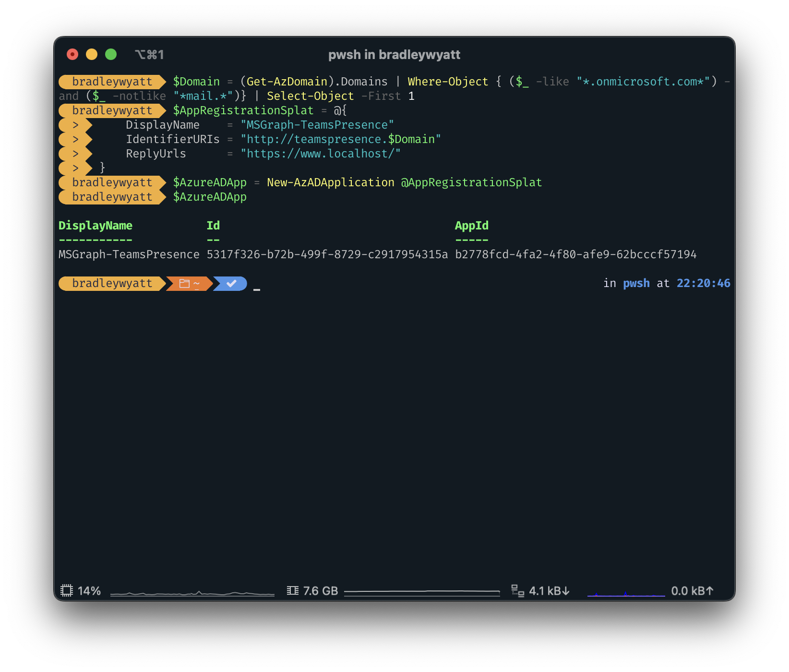The width and height of the screenshot is (789, 672).
Task: Click '$AppRegistrationSplat' variable assignment
Action: pyautogui.click(x=243, y=110)
